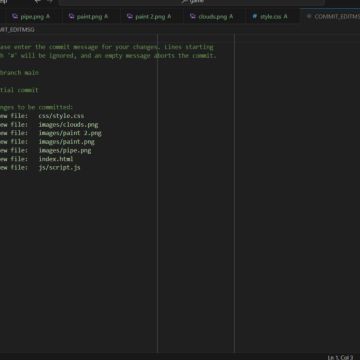
Task: Click the CSS hash icon on style.css tab
Action: (x=255, y=16)
